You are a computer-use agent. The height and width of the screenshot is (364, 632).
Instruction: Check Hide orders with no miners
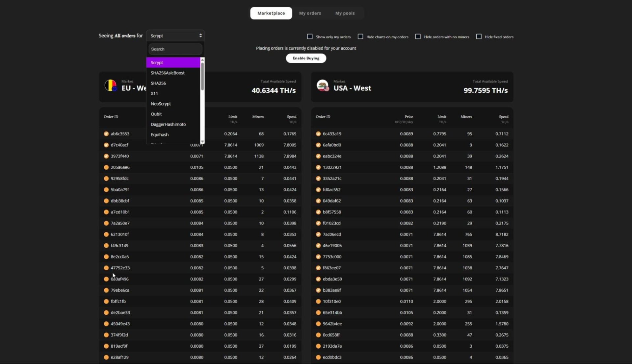pyautogui.click(x=418, y=36)
